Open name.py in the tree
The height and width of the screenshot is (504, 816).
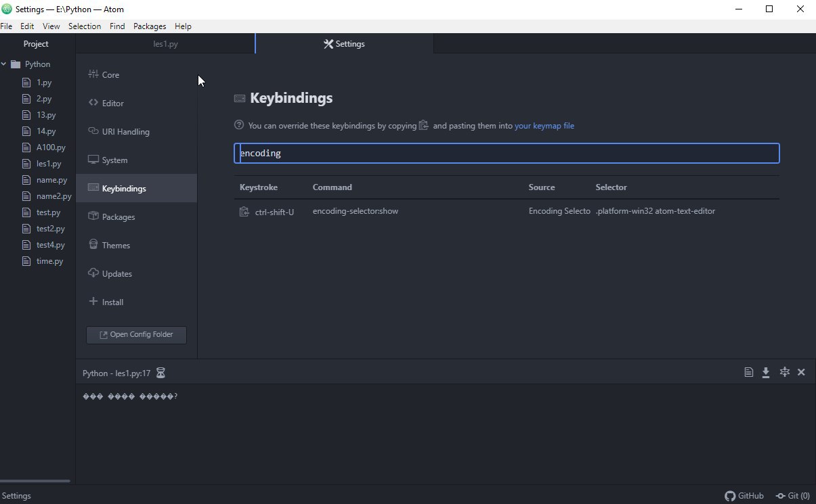51,180
